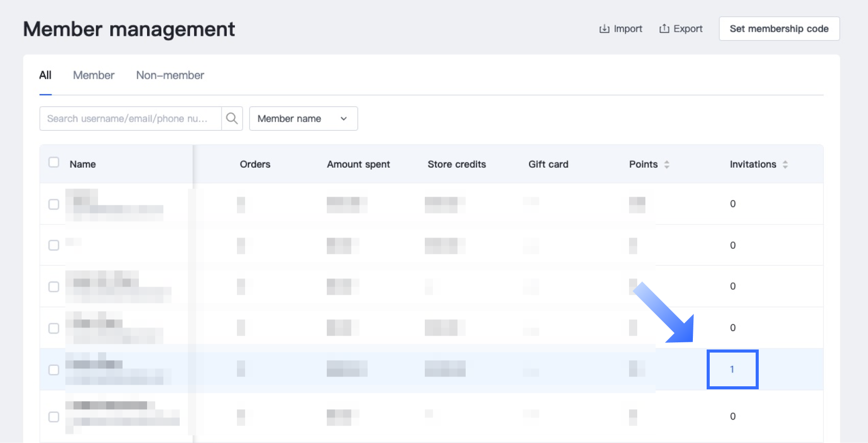868x443 pixels.
Task: Open the Member name dropdown
Action: pyautogui.click(x=303, y=119)
